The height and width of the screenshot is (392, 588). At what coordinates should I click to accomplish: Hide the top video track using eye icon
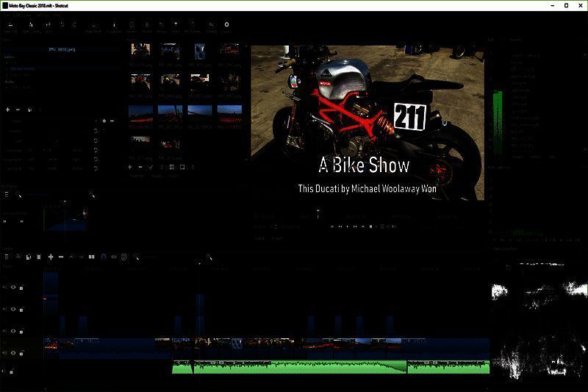click(x=12, y=287)
